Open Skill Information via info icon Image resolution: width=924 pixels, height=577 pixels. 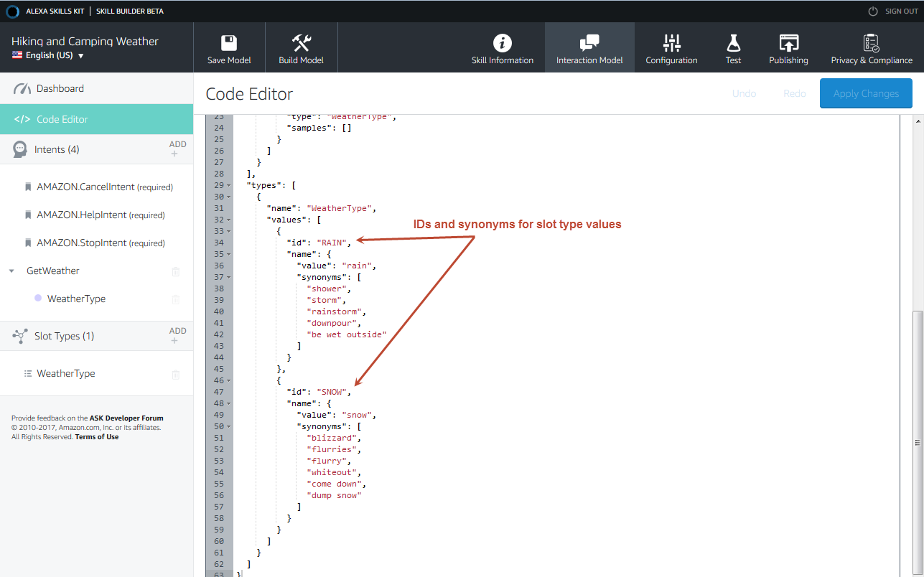(503, 42)
